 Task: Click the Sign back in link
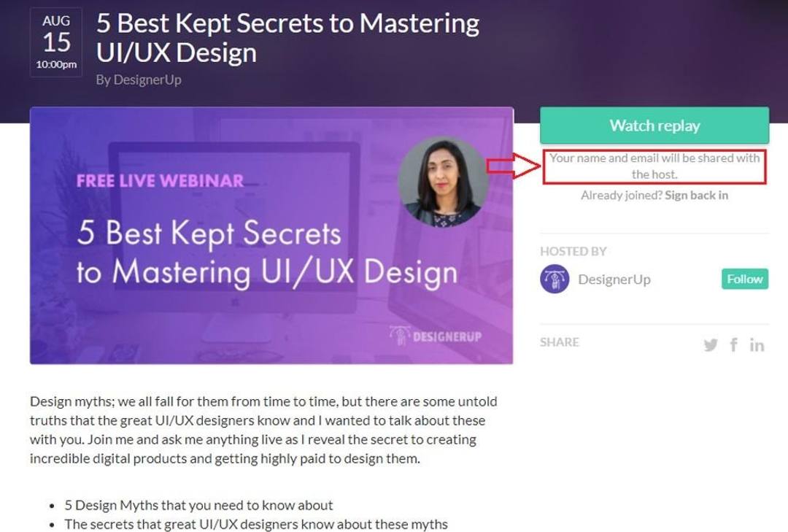click(696, 195)
